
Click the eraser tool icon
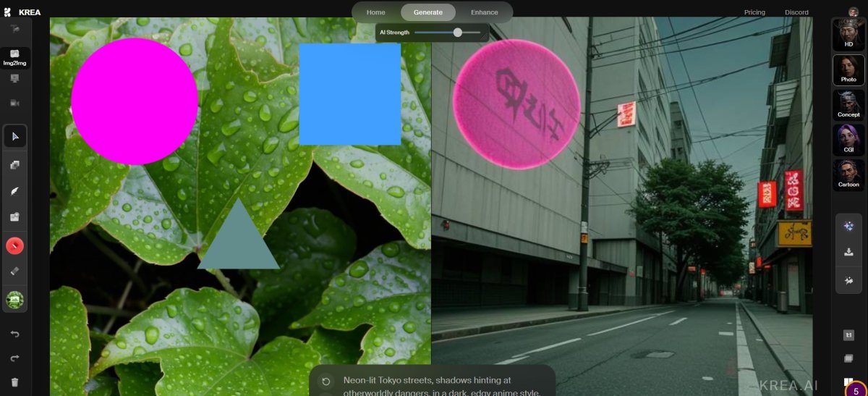(x=15, y=271)
